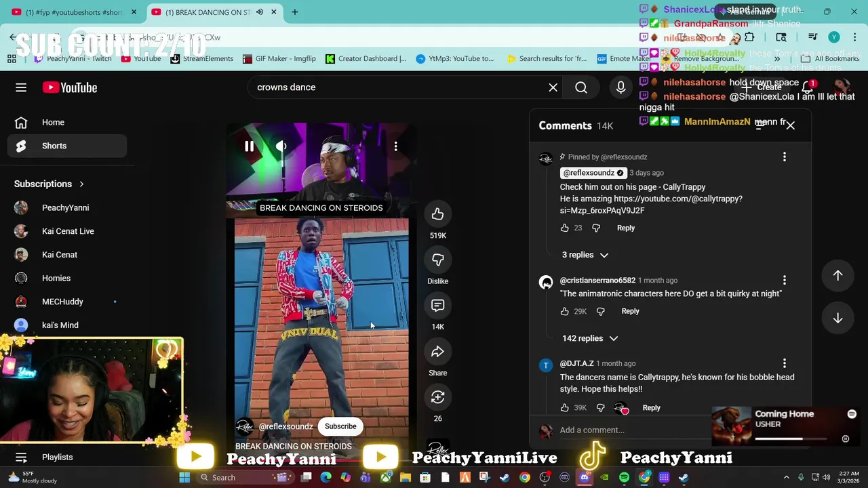Open the GIF Maker - Imgflip bookmark
Screen dimensions: 868x488
tap(279, 59)
